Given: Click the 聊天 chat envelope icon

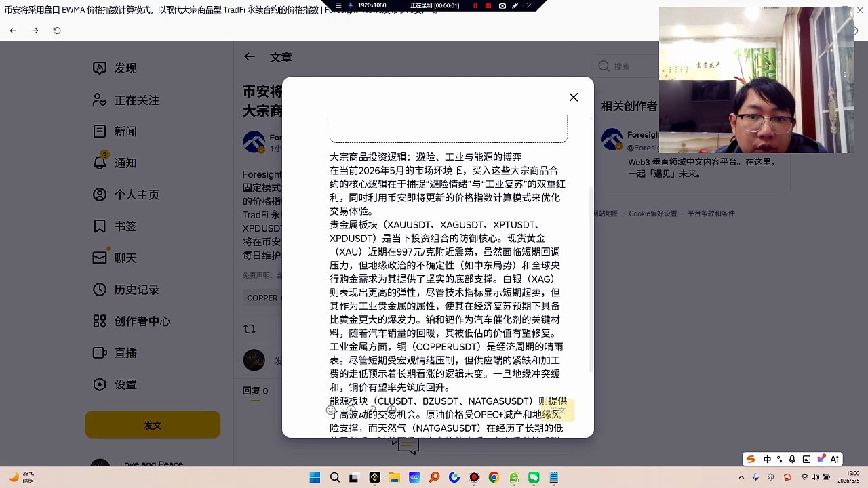Looking at the screenshot, I should 100,258.
